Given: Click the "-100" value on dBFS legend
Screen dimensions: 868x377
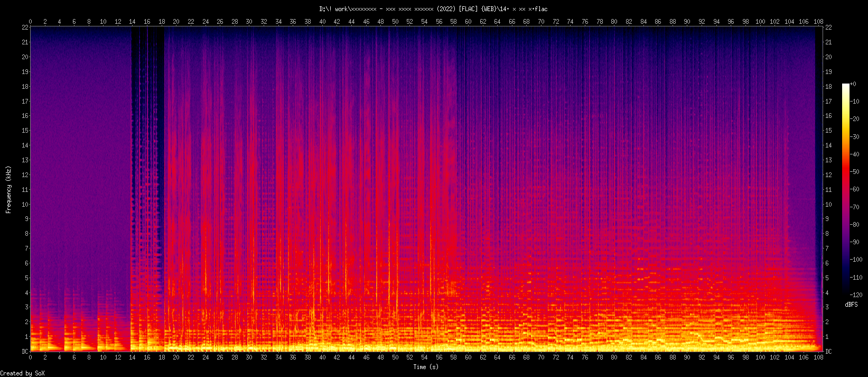Looking at the screenshot, I should 856,260.
